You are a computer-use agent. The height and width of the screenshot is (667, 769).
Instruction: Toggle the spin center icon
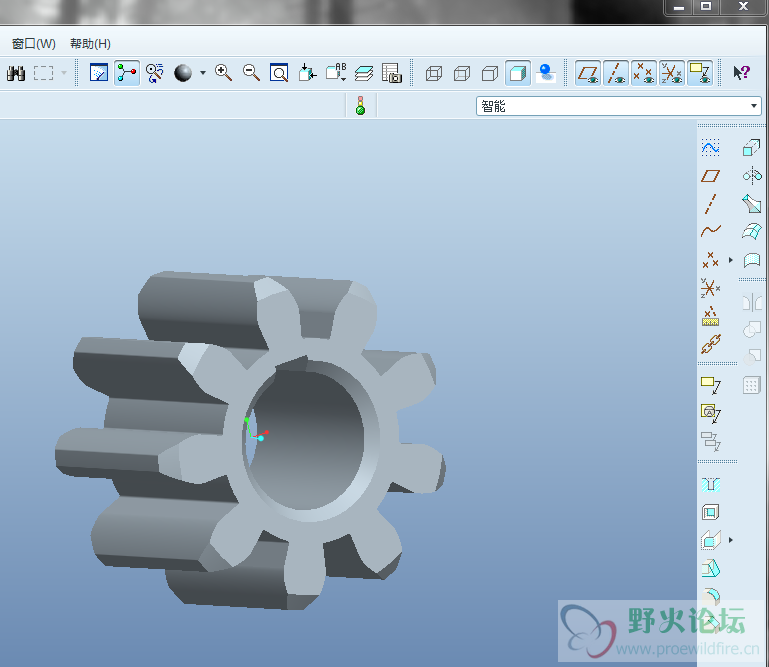pyautogui.click(x=127, y=73)
